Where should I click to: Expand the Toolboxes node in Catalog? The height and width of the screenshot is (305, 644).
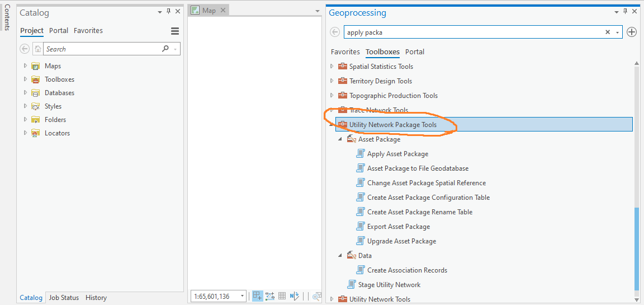click(x=26, y=79)
